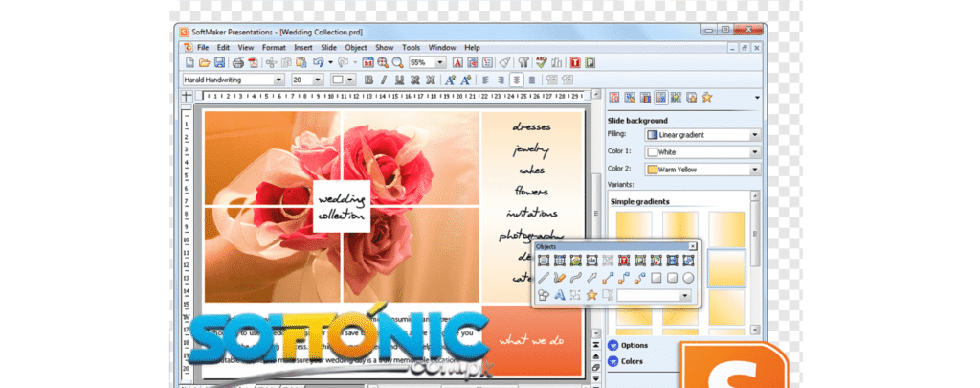
Task: Open the File menu
Action: [203, 47]
